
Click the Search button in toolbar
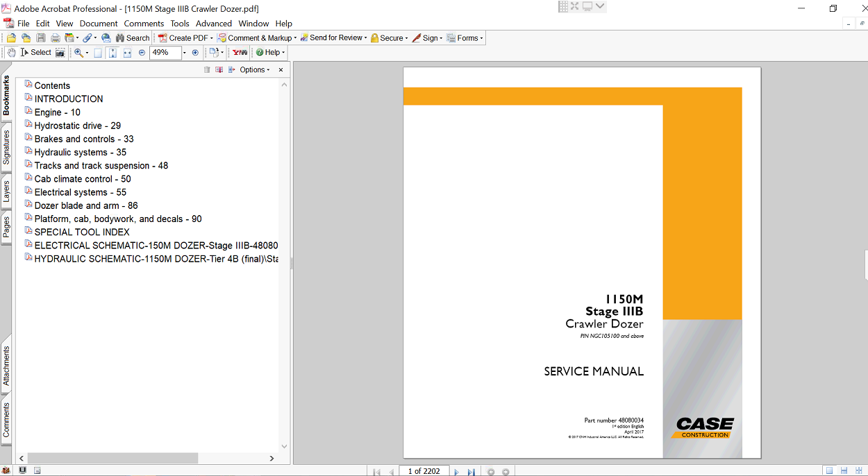132,38
